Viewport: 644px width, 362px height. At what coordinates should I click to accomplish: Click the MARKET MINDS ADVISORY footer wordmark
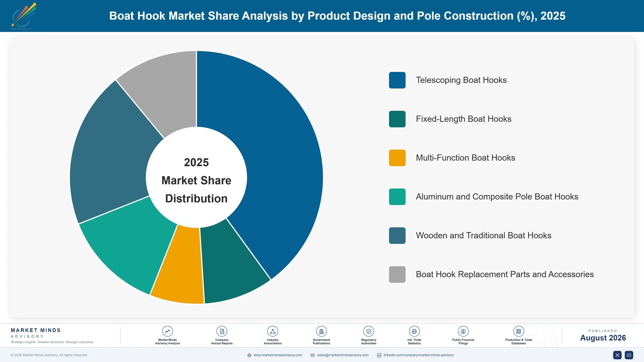pos(36,333)
